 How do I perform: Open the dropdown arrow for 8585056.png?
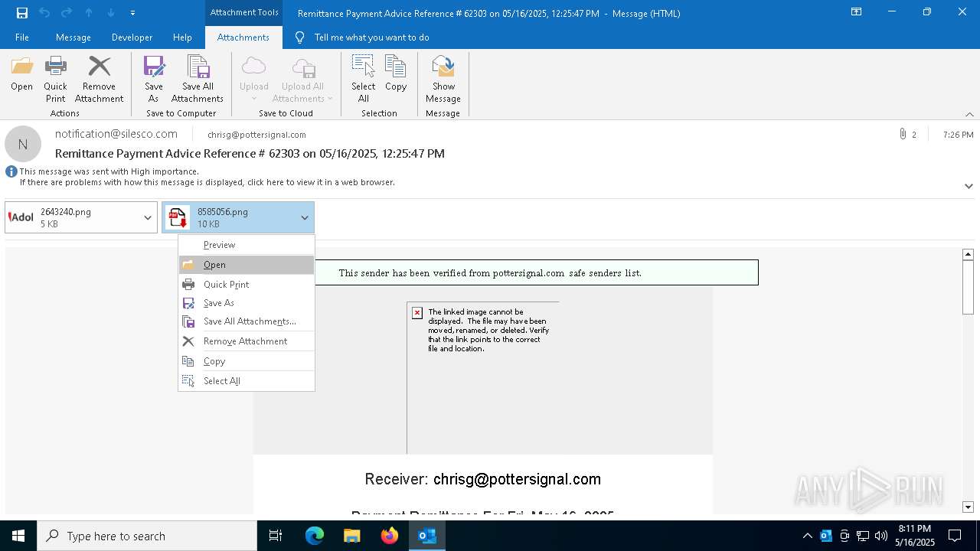point(305,217)
